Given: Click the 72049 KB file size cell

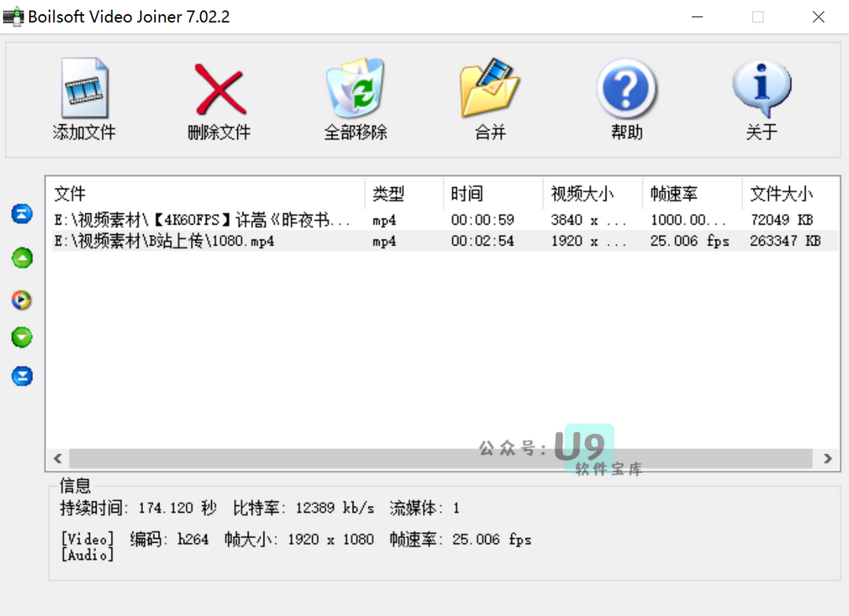Looking at the screenshot, I should click(781, 220).
